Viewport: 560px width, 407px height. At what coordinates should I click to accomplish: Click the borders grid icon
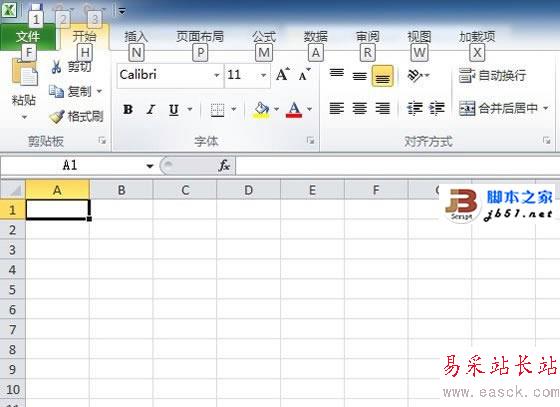(x=217, y=110)
